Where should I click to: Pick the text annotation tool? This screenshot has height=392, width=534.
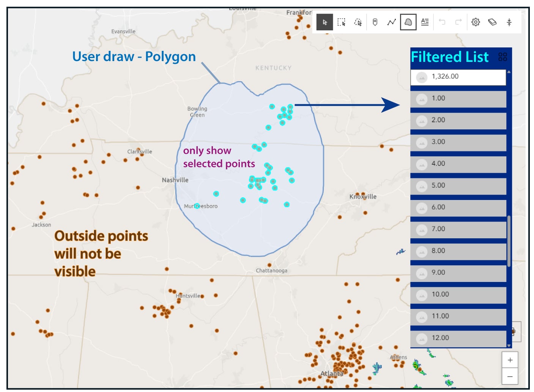(425, 22)
